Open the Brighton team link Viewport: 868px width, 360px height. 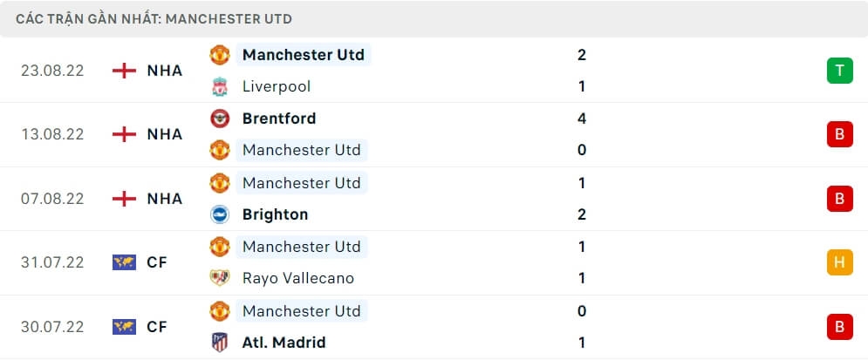tap(275, 214)
